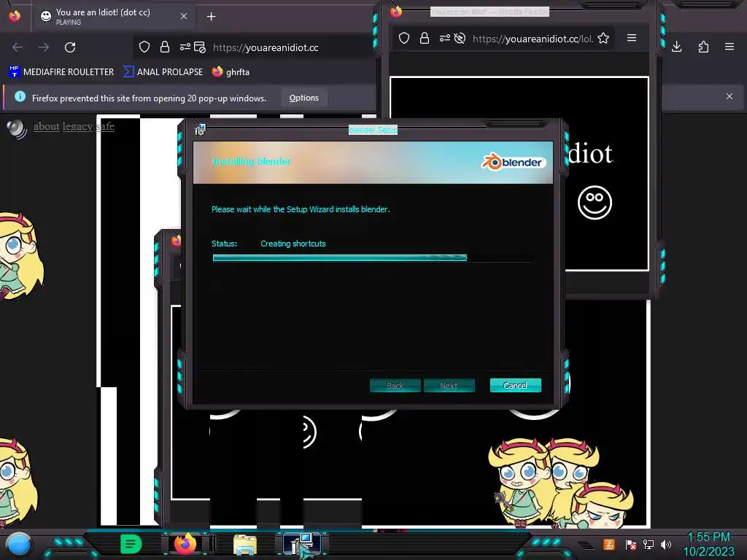Click the 'legacy' link on the page
Viewport: 747px width, 560px height.
[77, 126]
